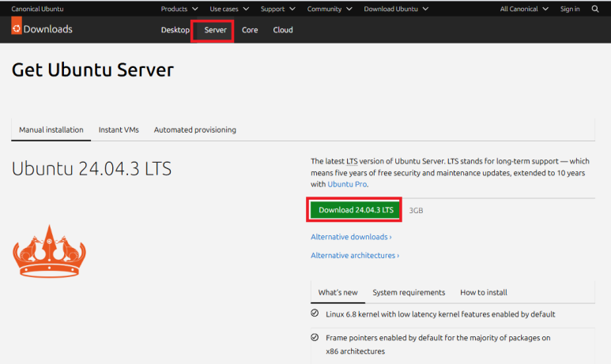Click the Ubuntu logo beside Downloads

(17, 26)
